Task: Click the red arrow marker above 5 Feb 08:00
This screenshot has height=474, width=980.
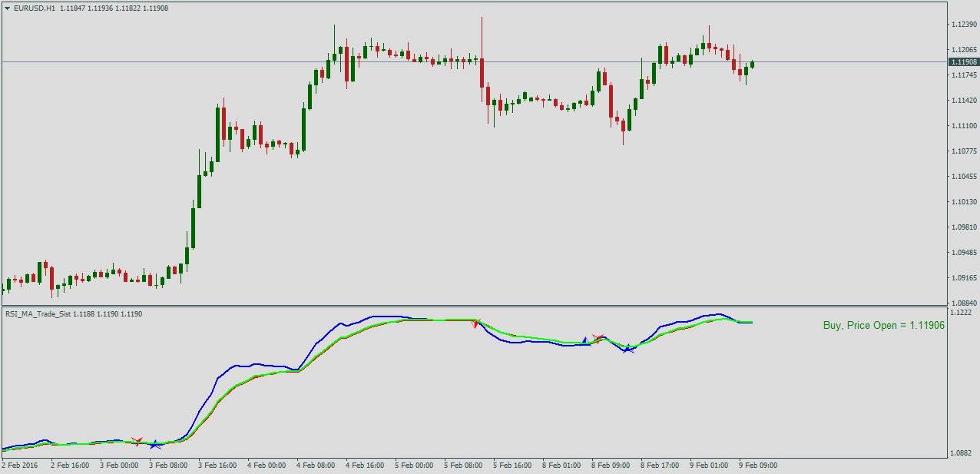Action: (x=475, y=323)
